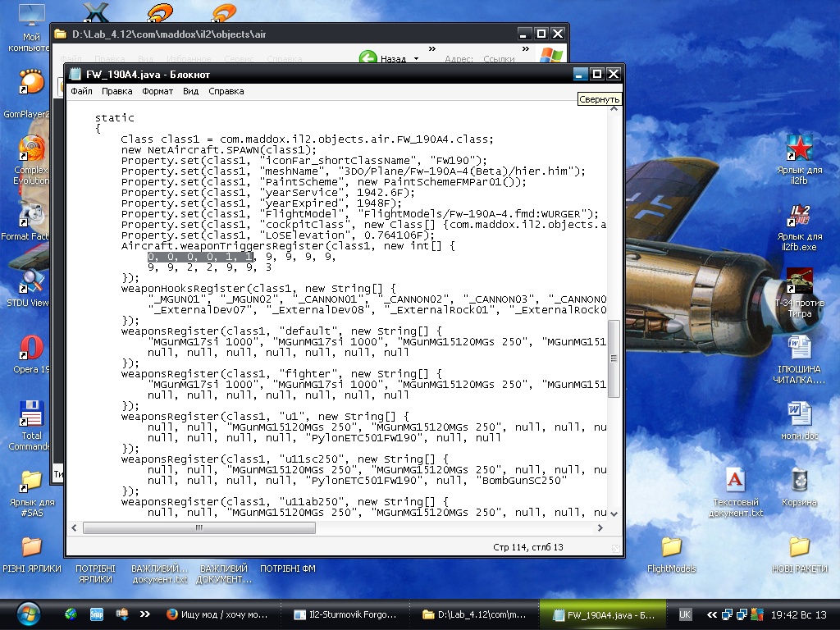Open the Windows Start button
This screenshot has width=840, height=630.
[x=27, y=613]
